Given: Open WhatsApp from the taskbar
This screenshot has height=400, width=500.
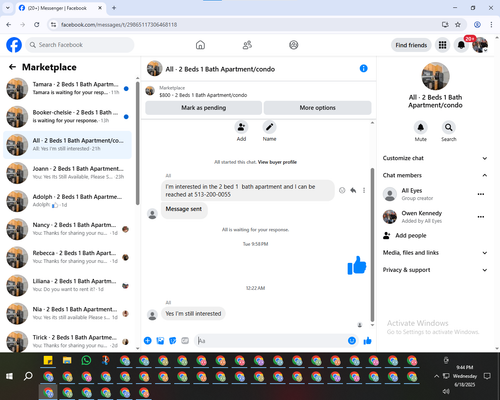Looking at the screenshot, I should [x=86, y=360].
